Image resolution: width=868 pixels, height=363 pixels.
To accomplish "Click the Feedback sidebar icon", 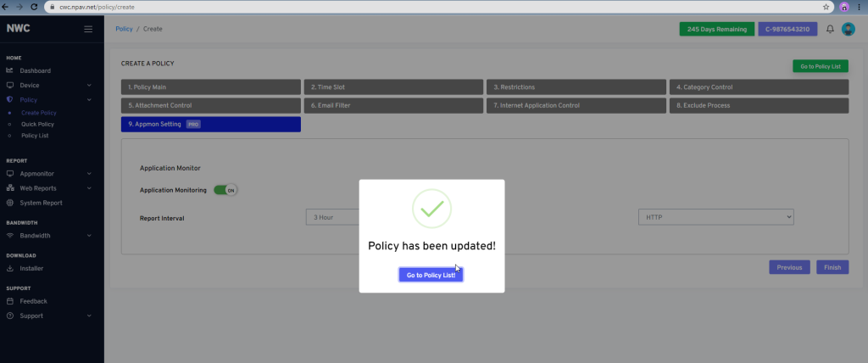I will click(x=9, y=301).
